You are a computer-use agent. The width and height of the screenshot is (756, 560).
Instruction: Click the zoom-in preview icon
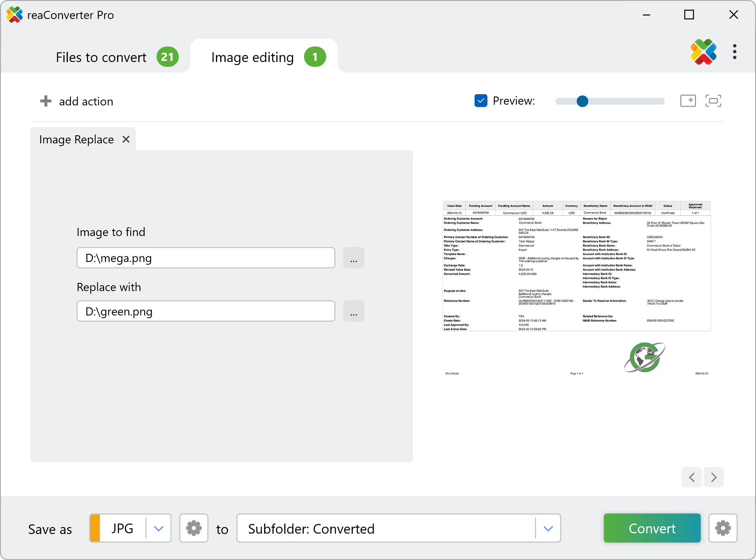(x=688, y=101)
